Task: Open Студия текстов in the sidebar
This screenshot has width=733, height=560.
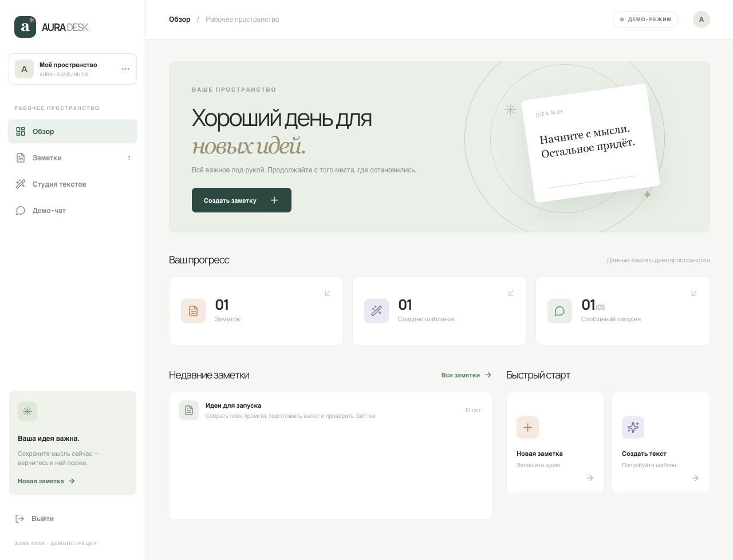Action: click(x=73, y=184)
